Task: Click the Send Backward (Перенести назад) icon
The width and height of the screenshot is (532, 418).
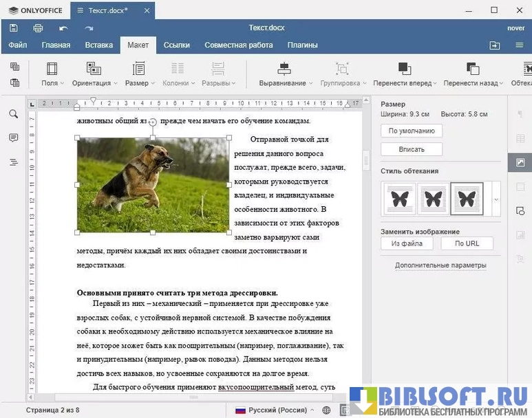Action: click(473, 69)
